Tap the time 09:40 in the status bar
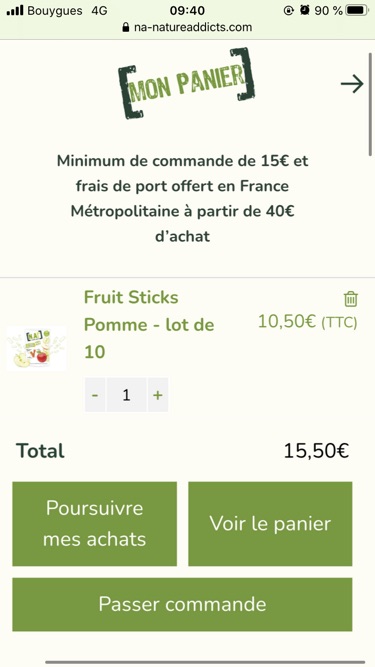Image resolution: width=375 pixels, height=667 pixels. (x=187, y=10)
